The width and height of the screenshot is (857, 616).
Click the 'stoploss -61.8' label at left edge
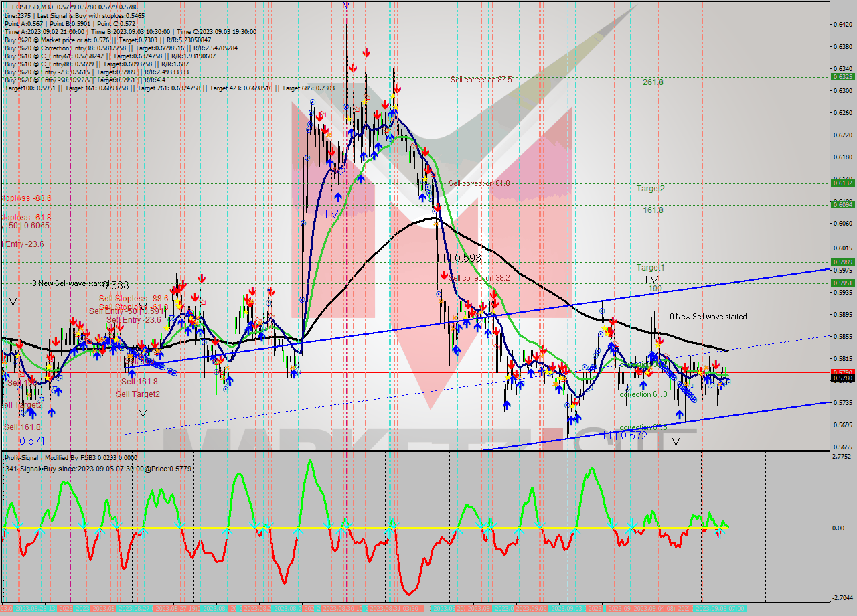click(x=25, y=218)
